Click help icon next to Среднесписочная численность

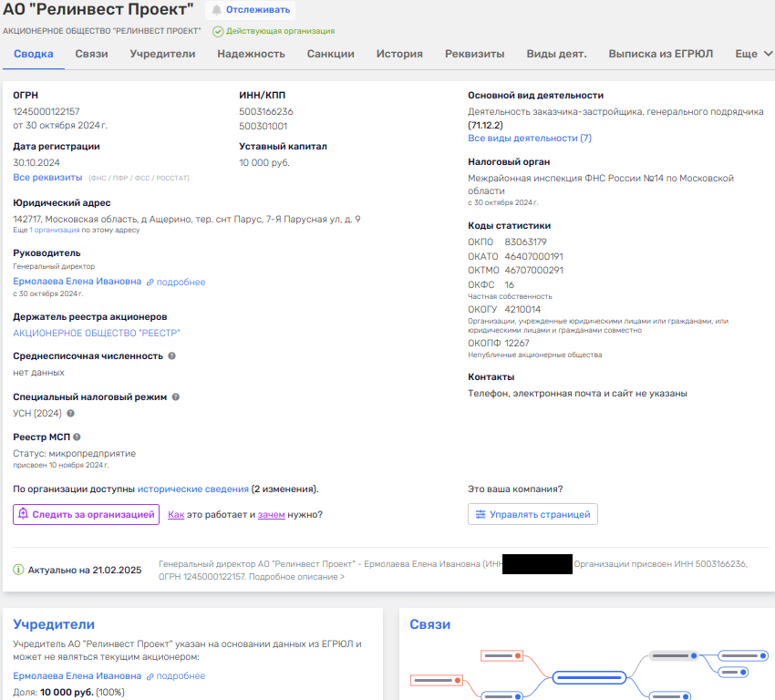pos(171,356)
